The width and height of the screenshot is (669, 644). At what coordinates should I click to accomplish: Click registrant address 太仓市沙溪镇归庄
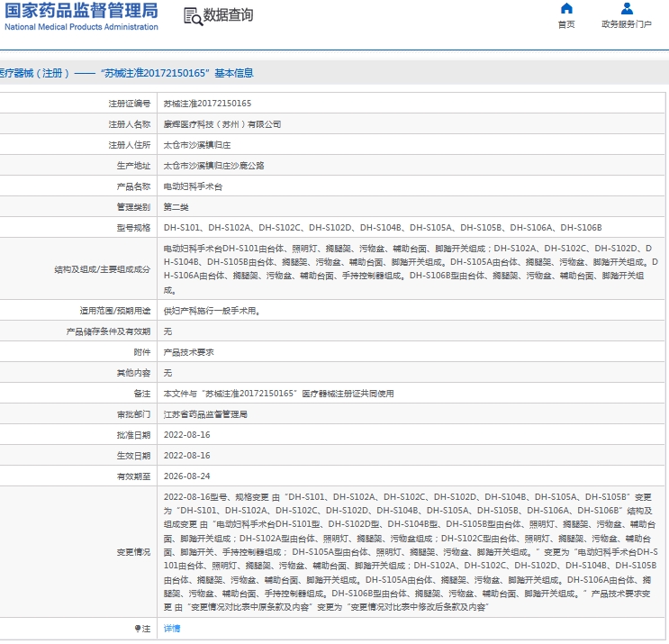197,145
